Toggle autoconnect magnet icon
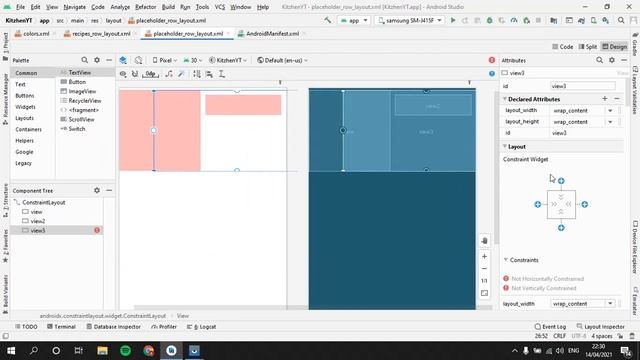This screenshot has width=640, height=360. [135, 74]
